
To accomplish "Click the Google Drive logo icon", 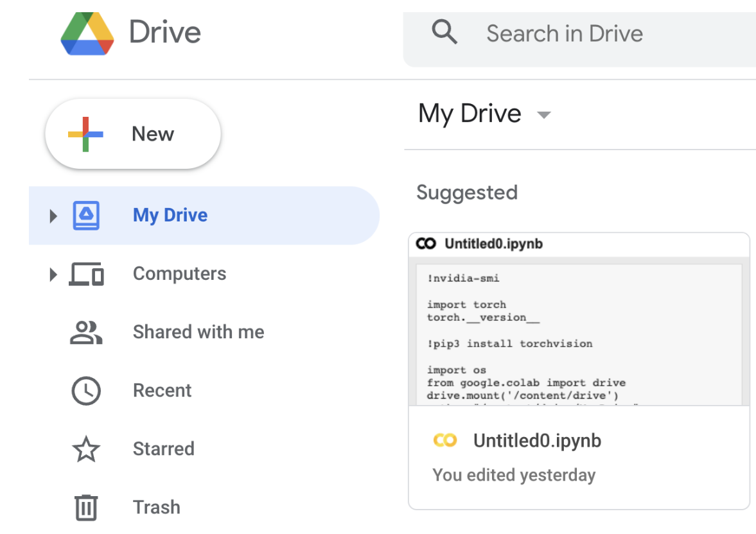I will point(87,34).
